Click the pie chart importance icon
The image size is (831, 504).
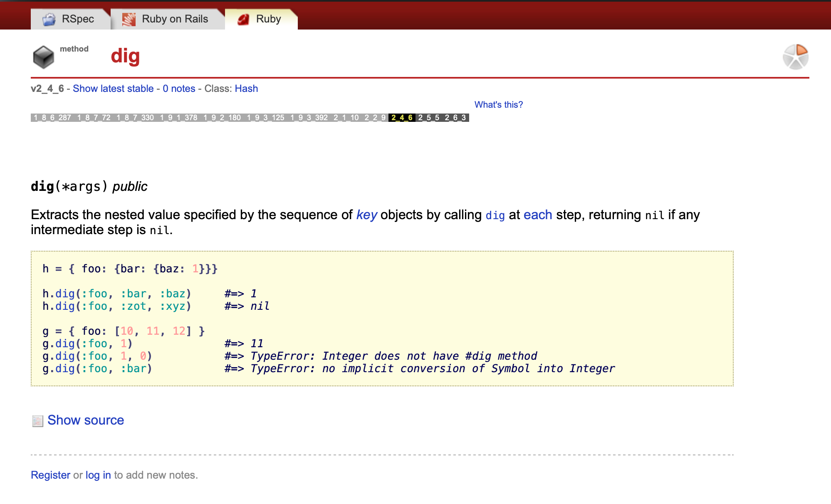point(795,57)
